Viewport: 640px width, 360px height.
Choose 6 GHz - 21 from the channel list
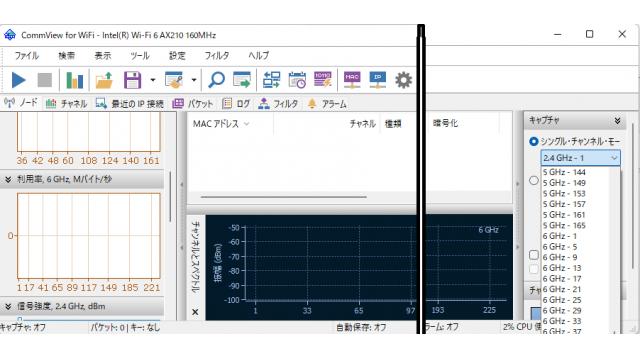(x=562, y=289)
